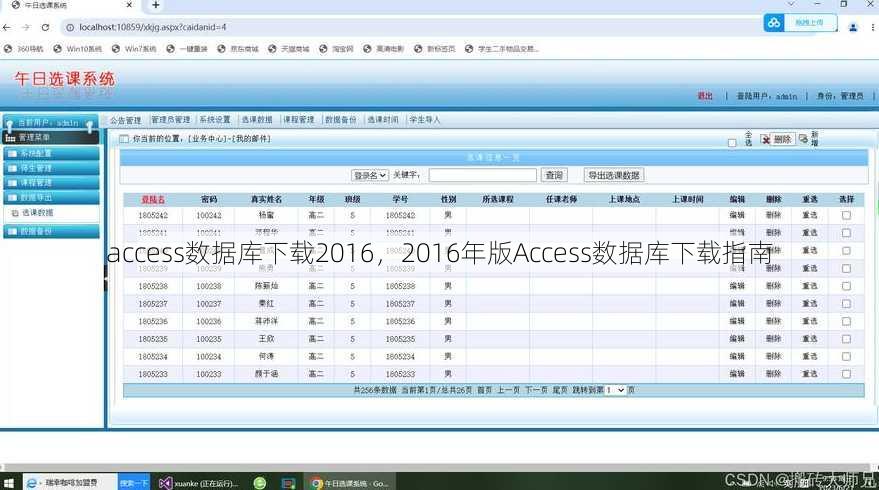The image size is (879, 490).
Task: Open the 京东商城 bookmark
Action: [x=238, y=49]
